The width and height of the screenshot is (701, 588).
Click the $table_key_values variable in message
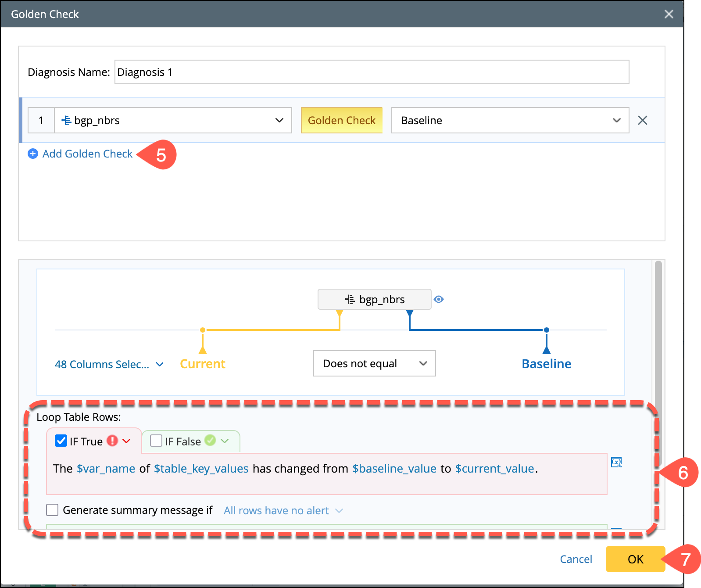tap(201, 469)
